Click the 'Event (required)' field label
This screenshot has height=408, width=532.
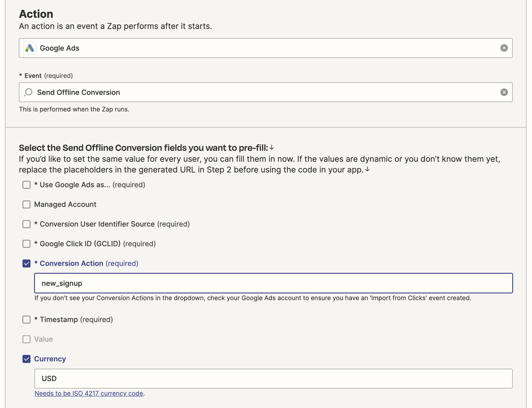coord(46,76)
